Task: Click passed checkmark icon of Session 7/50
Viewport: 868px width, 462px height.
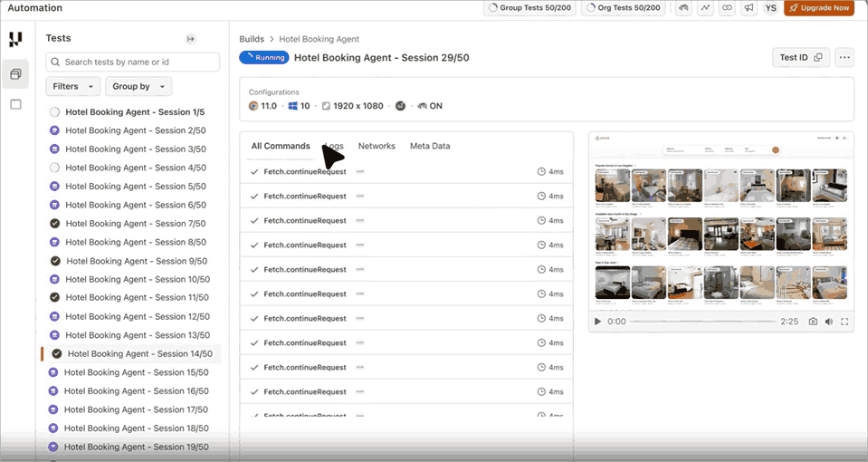Action: point(54,224)
